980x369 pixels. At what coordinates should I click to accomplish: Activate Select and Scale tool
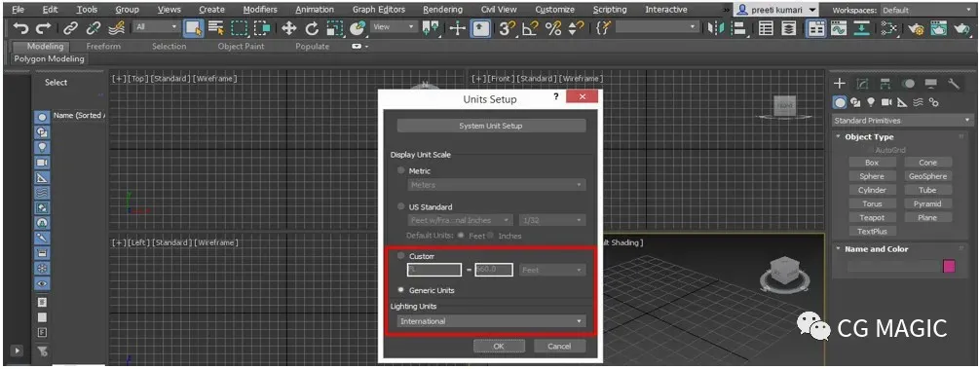pos(335,28)
